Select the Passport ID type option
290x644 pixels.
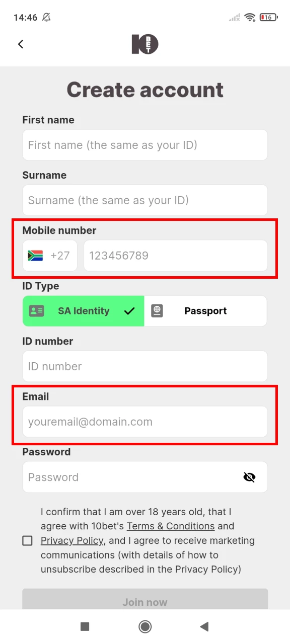[x=205, y=311]
